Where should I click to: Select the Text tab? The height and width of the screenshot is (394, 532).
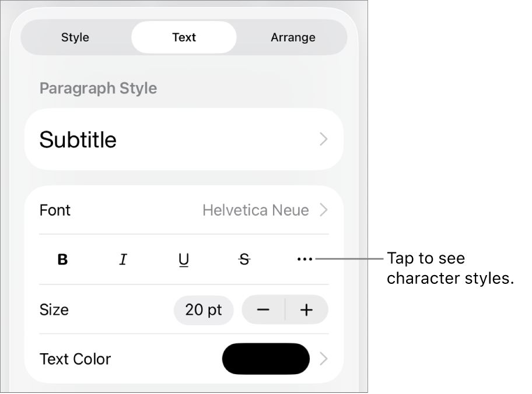184,37
